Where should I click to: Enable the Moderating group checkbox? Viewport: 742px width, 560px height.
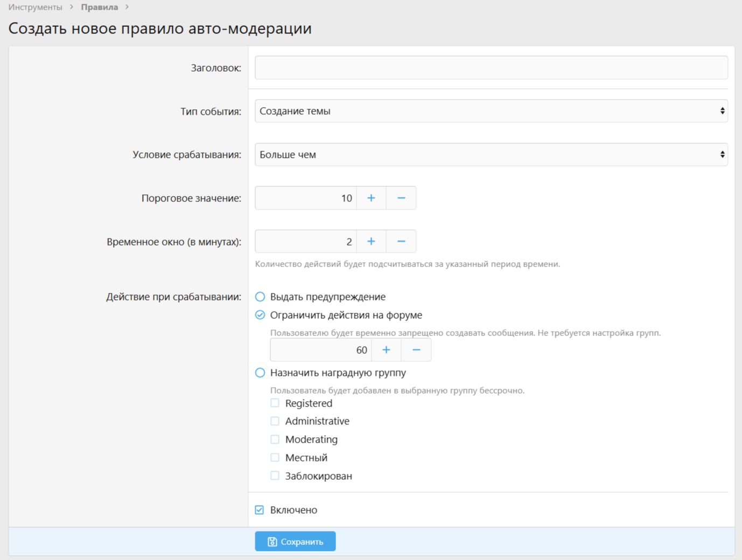[275, 439]
